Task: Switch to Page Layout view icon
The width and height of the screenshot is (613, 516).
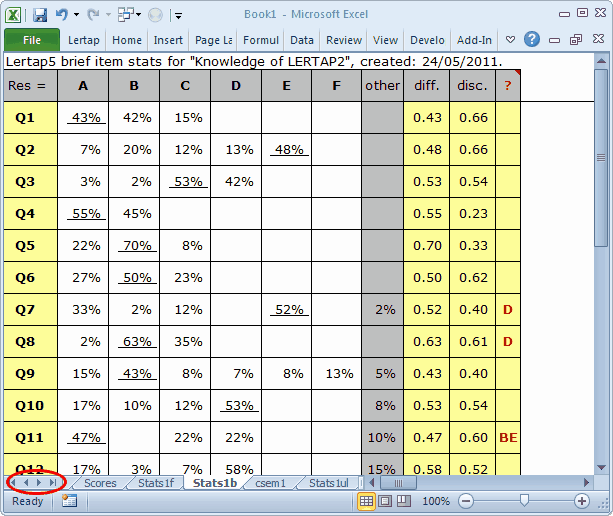Action: pyautogui.click(x=385, y=500)
